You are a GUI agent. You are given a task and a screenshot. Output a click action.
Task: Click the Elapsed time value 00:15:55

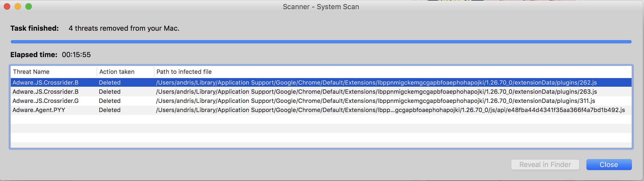coord(76,55)
